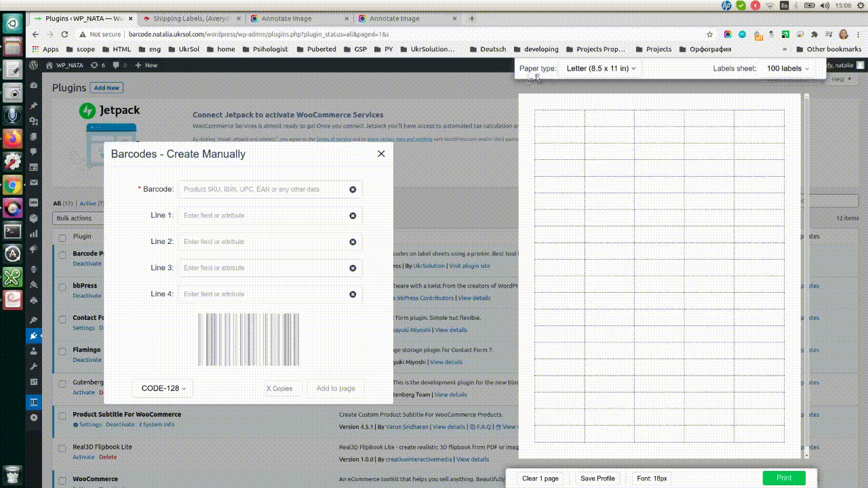
Task: Open the Labels sheet 100 labels dropdown
Action: (788, 68)
